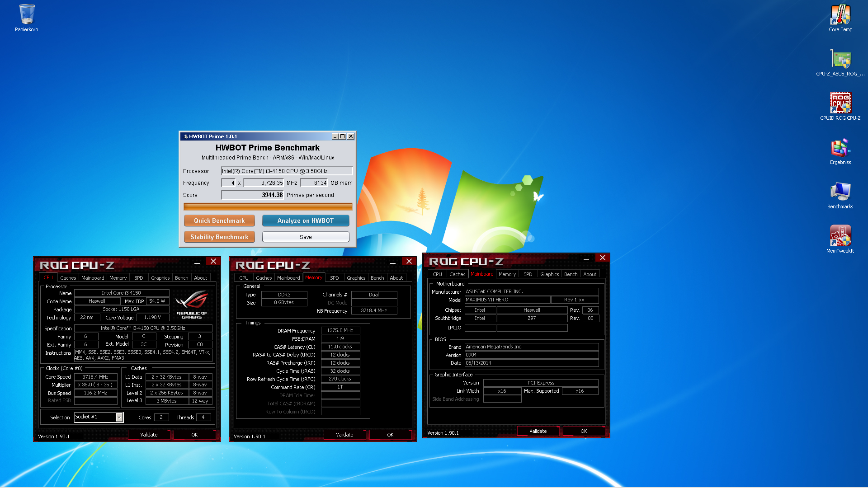Viewport: 868px width, 488px height.
Task: Click the Core Speed value 3718.4 MHz
Action: (95, 377)
